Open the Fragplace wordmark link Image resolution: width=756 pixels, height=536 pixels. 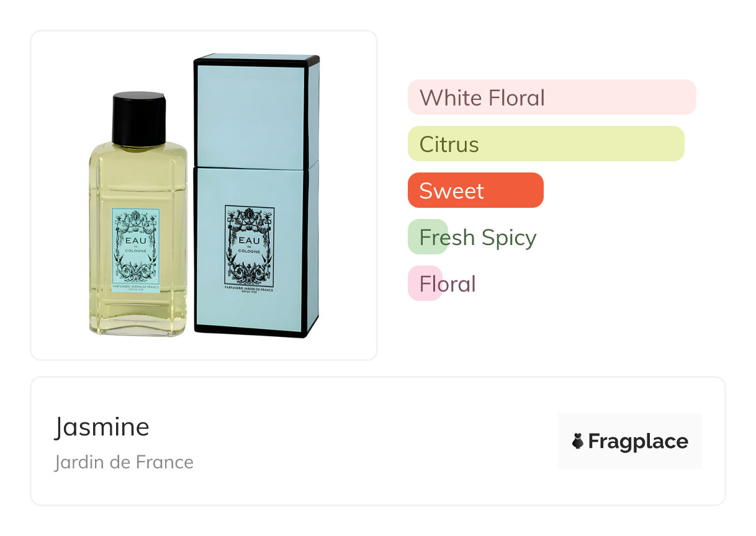point(637,441)
